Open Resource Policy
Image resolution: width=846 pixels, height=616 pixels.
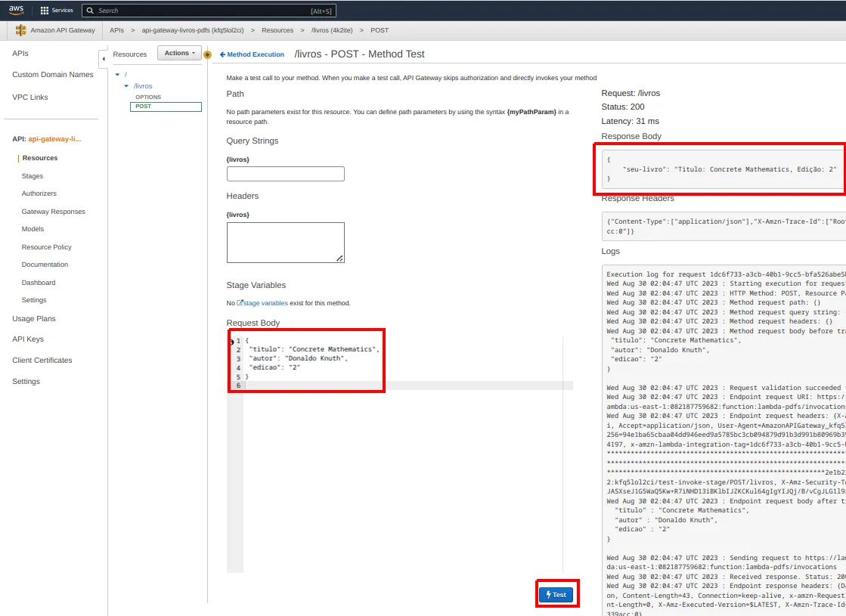click(46, 247)
